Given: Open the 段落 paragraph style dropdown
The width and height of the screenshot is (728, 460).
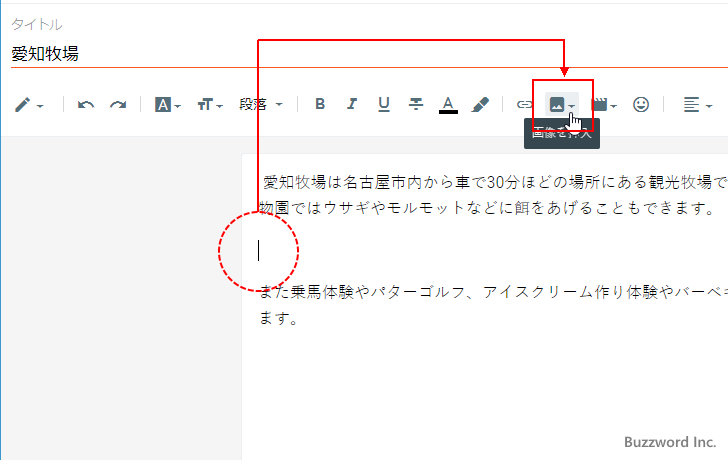Looking at the screenshot, I should click(x=260, y=104).
